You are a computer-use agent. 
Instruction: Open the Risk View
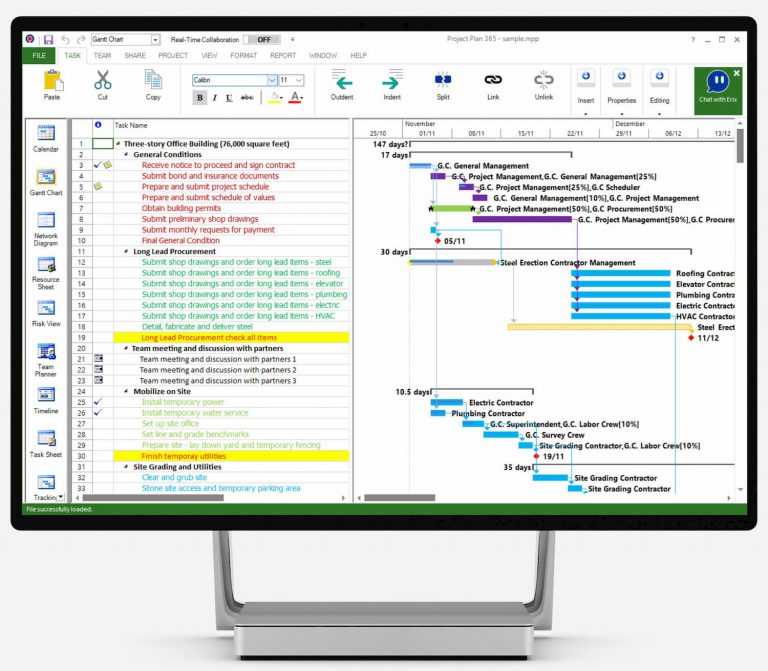tap(46, 312)
